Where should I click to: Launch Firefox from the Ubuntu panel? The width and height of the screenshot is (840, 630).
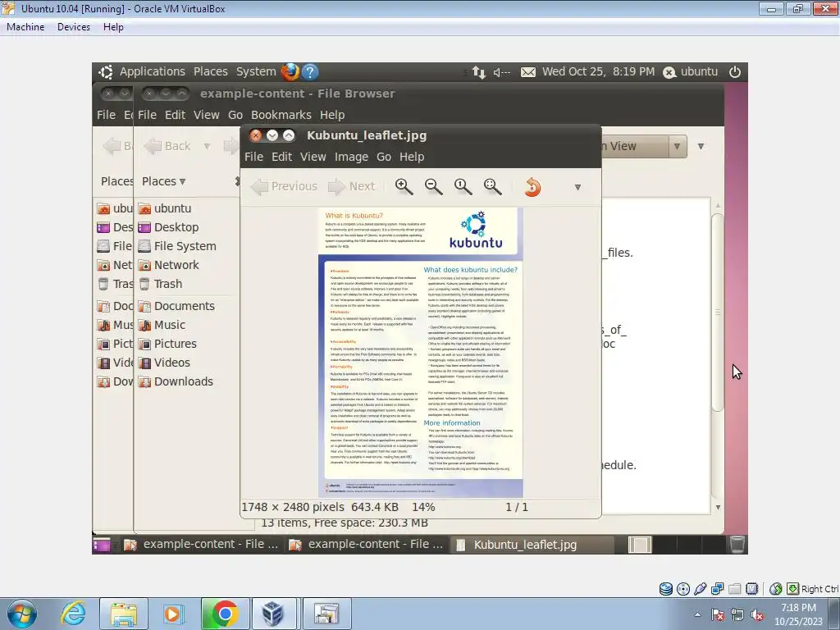[x=290, y=72]
